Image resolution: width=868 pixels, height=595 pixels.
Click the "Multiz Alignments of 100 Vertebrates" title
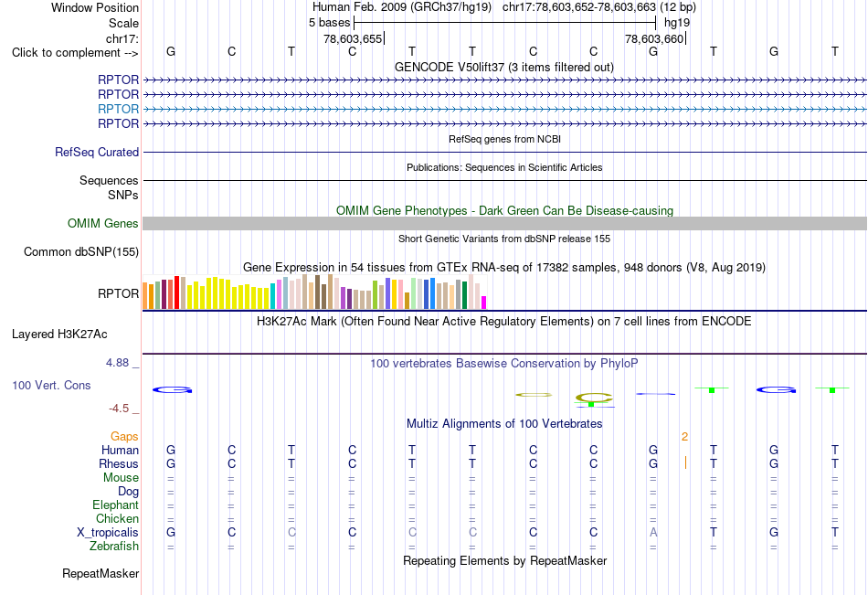pyautogui.click(x=504, y=424)
